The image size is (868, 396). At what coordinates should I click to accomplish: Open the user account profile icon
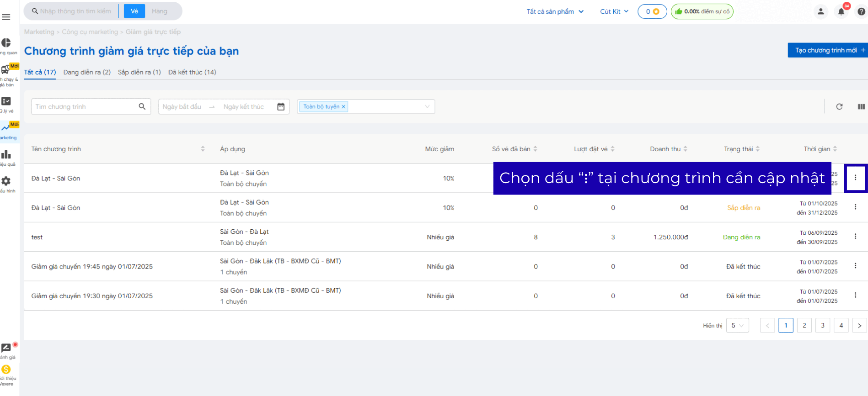tap(820, 12)
